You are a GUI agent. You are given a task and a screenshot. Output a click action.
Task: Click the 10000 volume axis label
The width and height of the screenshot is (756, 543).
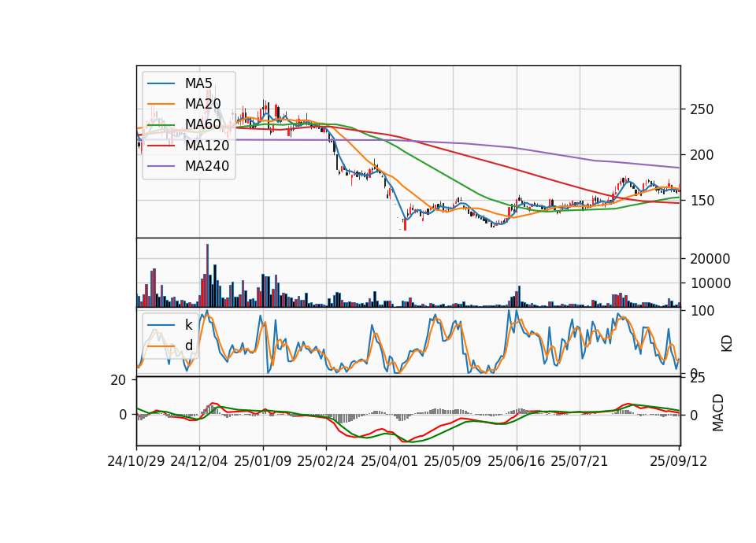tap(710, 283)
